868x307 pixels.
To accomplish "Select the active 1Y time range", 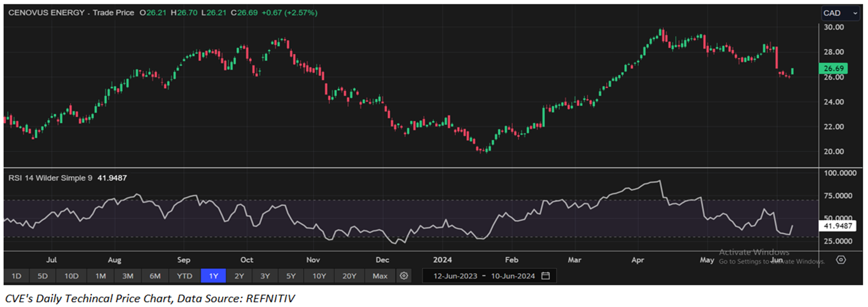I will click(x=213, y=276).
